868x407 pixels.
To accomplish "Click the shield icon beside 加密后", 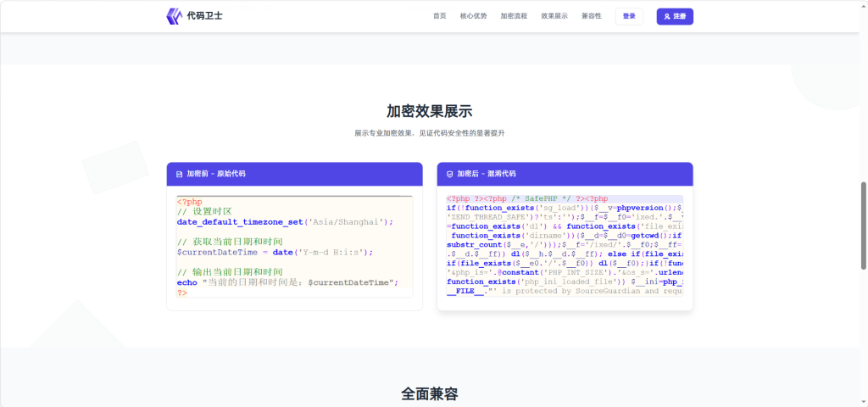I will tap(449, 174).
